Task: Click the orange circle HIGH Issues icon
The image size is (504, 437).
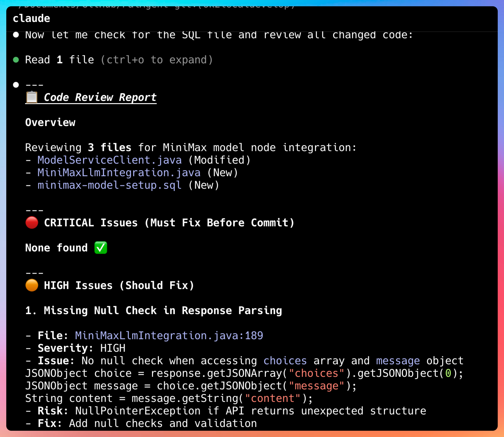Action: click(32, 285)
